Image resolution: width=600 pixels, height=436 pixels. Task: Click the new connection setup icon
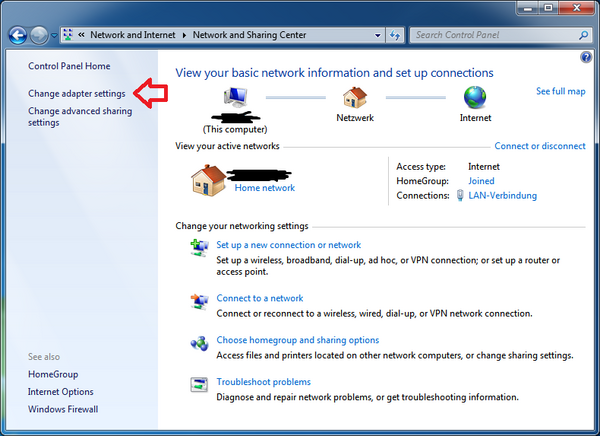pos(199,248)
